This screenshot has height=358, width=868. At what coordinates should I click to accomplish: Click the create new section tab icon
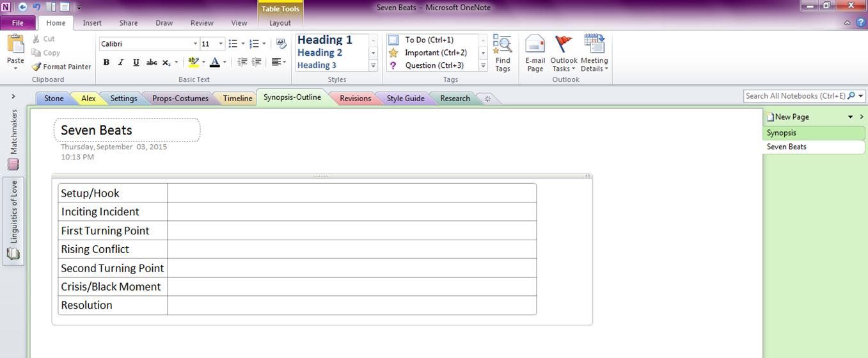(487, 99)
